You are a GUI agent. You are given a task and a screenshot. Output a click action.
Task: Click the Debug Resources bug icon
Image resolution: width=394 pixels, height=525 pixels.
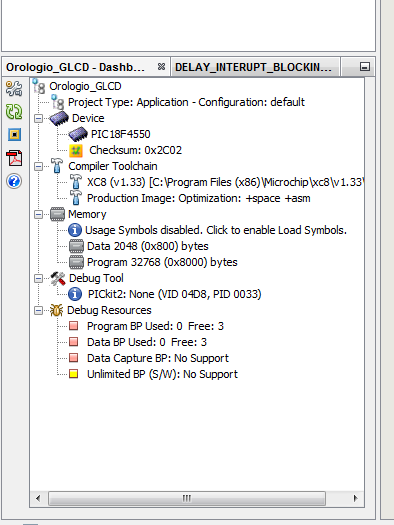pos(57,310)
